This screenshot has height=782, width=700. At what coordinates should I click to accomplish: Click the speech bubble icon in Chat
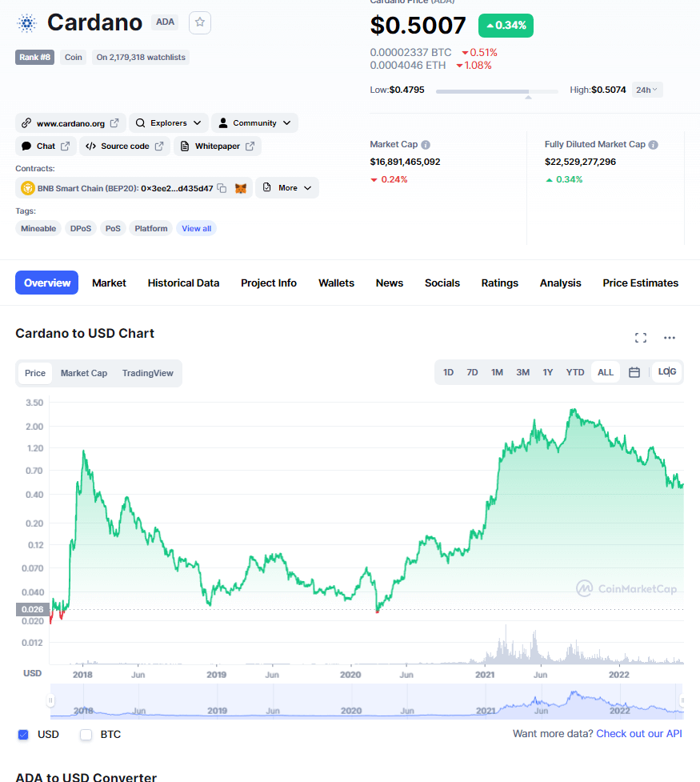pos(26,146)
